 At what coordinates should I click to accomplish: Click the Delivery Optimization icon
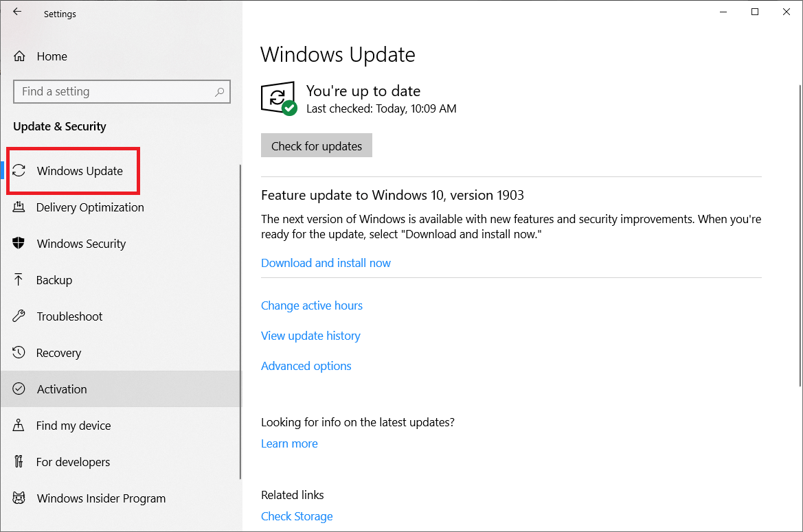coord(19,207)
